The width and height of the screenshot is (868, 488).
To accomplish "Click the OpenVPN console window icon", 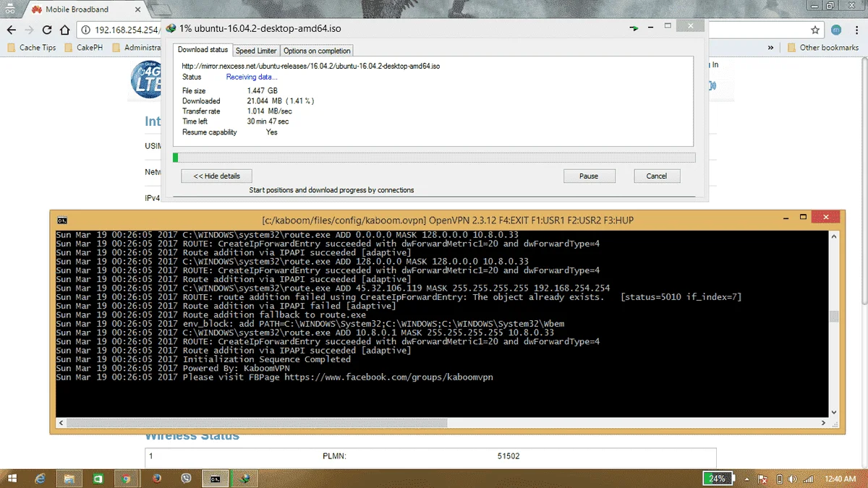I will [62, 220].
